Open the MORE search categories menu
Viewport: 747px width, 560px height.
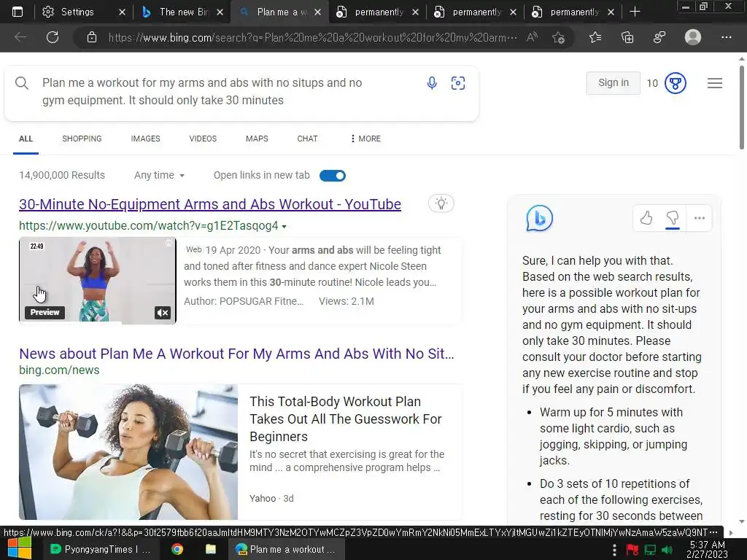[365, 139]
